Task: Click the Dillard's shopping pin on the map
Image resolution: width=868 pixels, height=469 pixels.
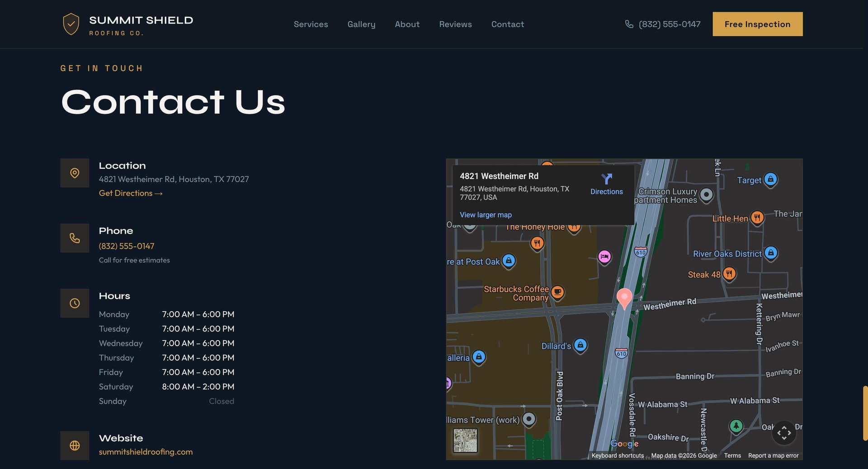Action: point(580,346)
